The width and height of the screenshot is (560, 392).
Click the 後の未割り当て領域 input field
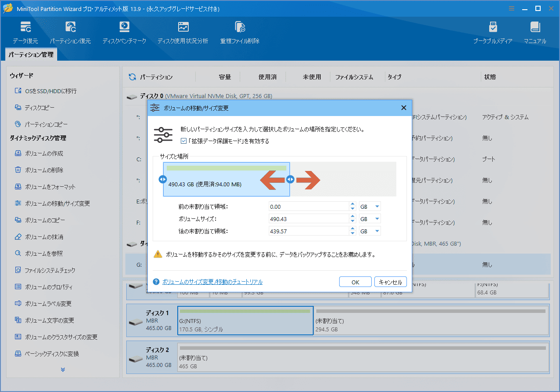(309, 231)
